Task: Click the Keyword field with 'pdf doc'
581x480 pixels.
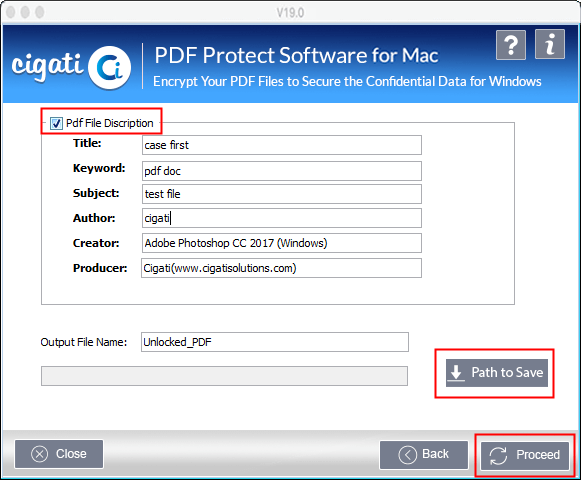Action: (x=282, y=171)
